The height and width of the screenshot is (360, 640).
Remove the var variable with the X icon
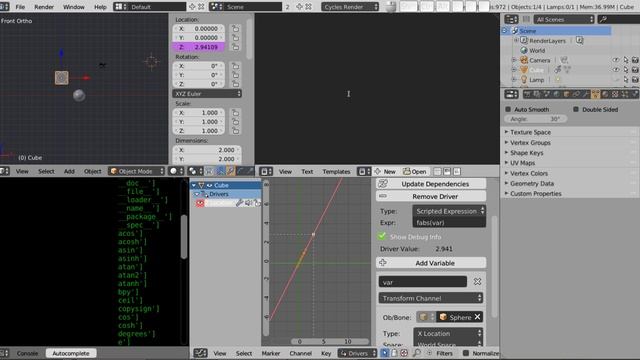477,282
